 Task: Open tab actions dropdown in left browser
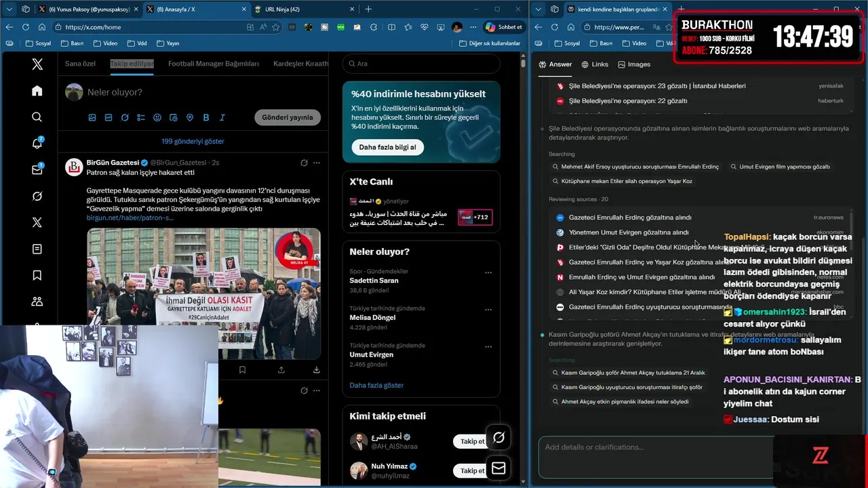pos(9,9)
